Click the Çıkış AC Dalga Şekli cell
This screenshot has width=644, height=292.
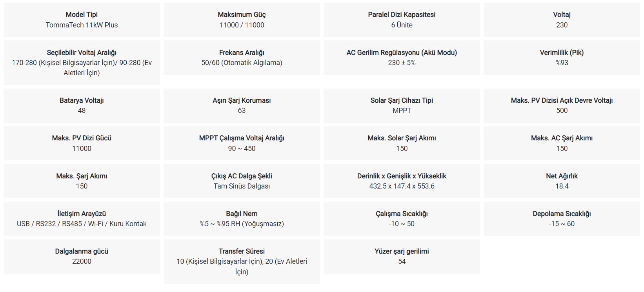[242, 181]
